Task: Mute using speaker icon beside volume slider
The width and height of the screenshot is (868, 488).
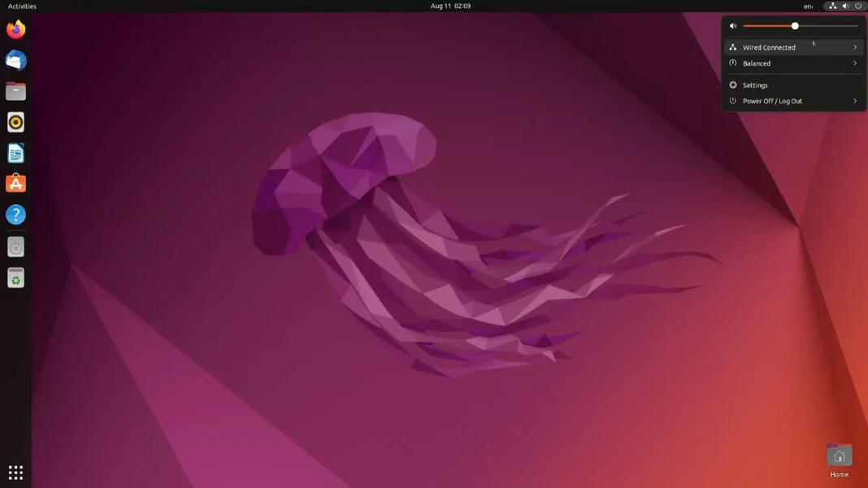Action: [x=733, y=26]
